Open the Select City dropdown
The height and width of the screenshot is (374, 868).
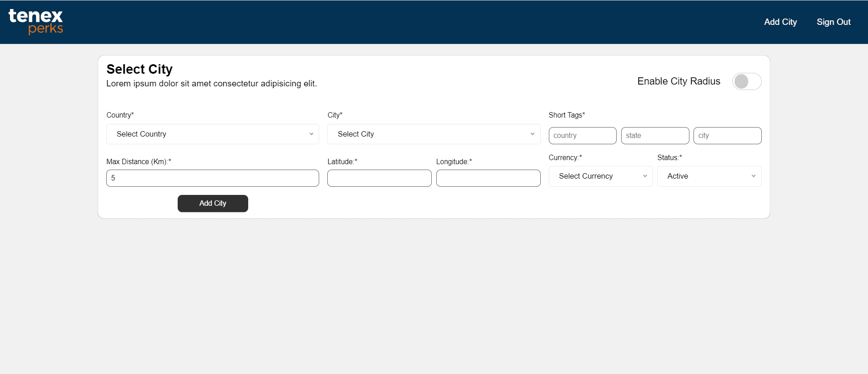[434, 134]
